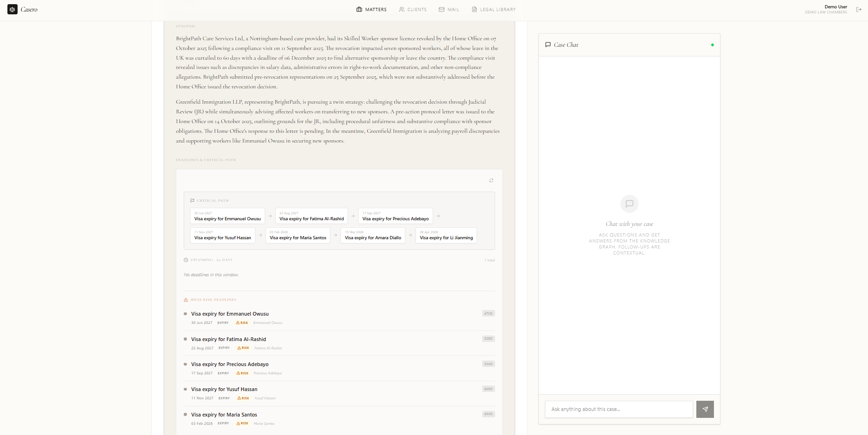
Task: Send the chat message
Action: pyautogui.click(x=705, y=410)
